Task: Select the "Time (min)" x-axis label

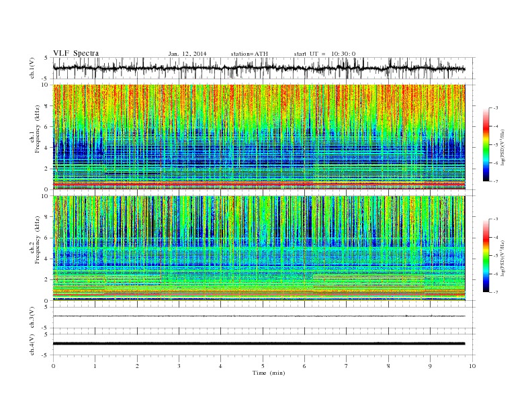Action: 269,373
